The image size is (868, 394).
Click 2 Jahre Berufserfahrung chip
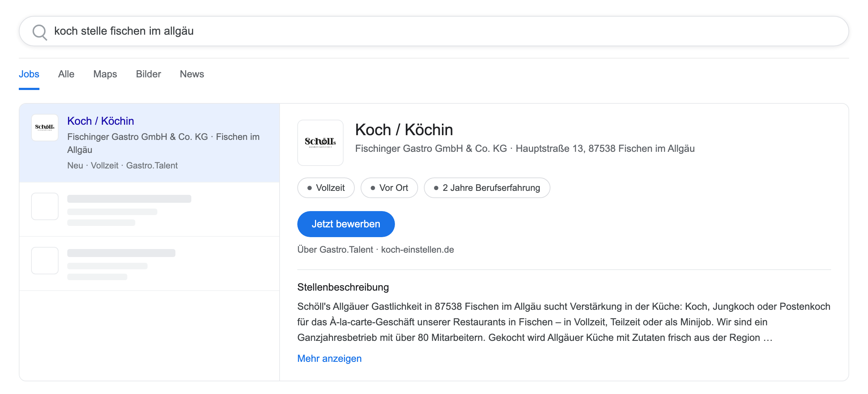pos(487,188)
